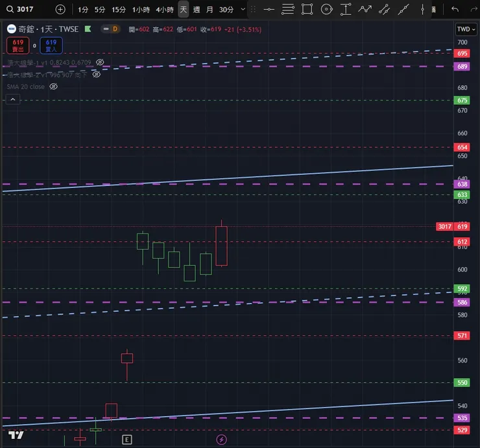The image size is (480, 448).
Task: Click the 535 purple price label
Action: [x=462, y=418]
